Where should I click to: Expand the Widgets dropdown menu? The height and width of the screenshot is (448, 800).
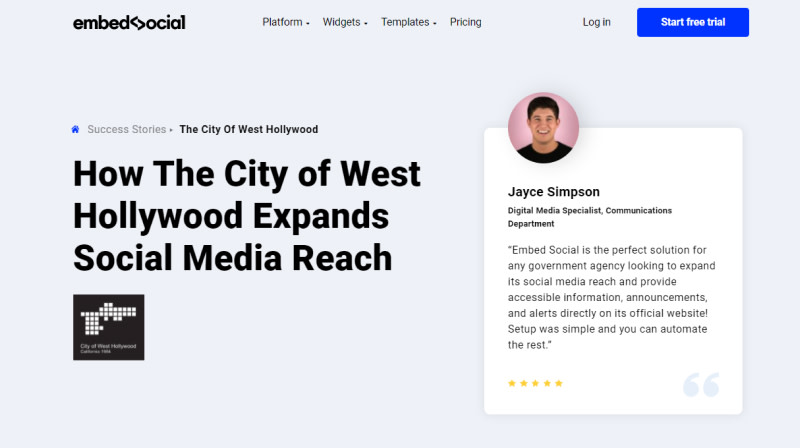tap(345, 22)
